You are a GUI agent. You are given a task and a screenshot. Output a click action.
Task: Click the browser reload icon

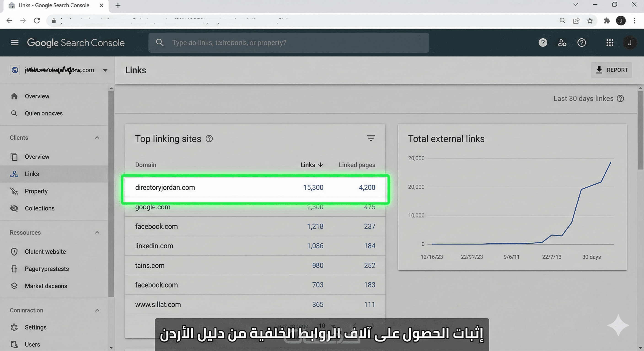tap(37, 21)
